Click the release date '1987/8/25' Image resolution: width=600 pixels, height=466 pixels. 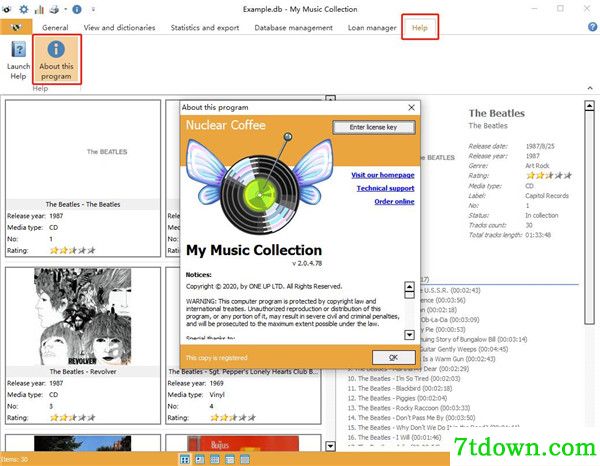tap(540, 146)
